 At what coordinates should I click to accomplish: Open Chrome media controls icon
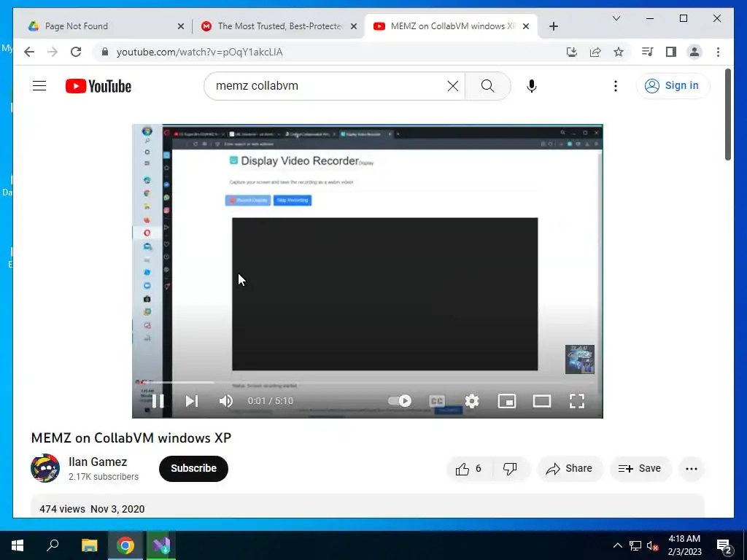pyautogui.click(x=648, y=52)
